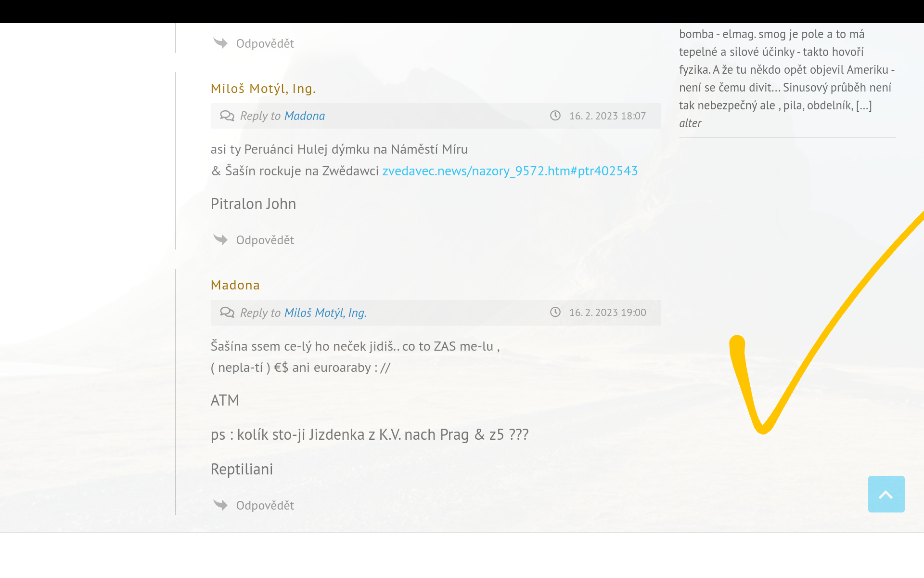Image resolution: width=924 pixels, height=578 pixels.
Task: Click the text Pitralon John
Action: coord(254,204)
